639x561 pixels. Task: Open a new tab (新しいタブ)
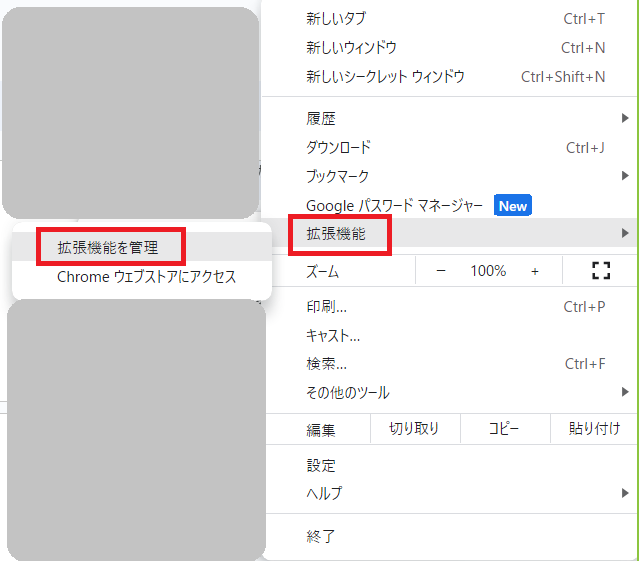(x=450, y=19)
